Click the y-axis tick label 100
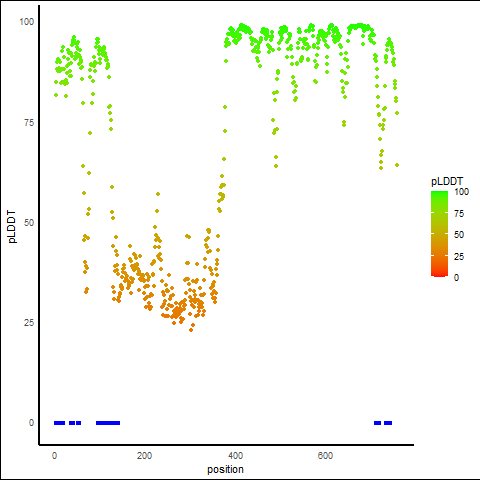Viewport: 480px width, 480px height. [26, 22]
